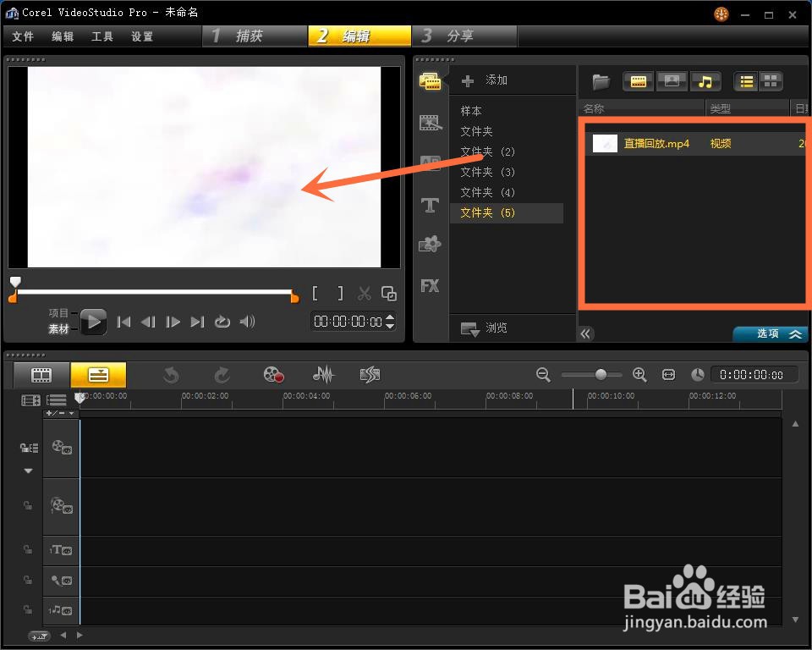The width and height of the screenshot is (812, 650).
Task: Click the video track button
Action: click(62, 448)
